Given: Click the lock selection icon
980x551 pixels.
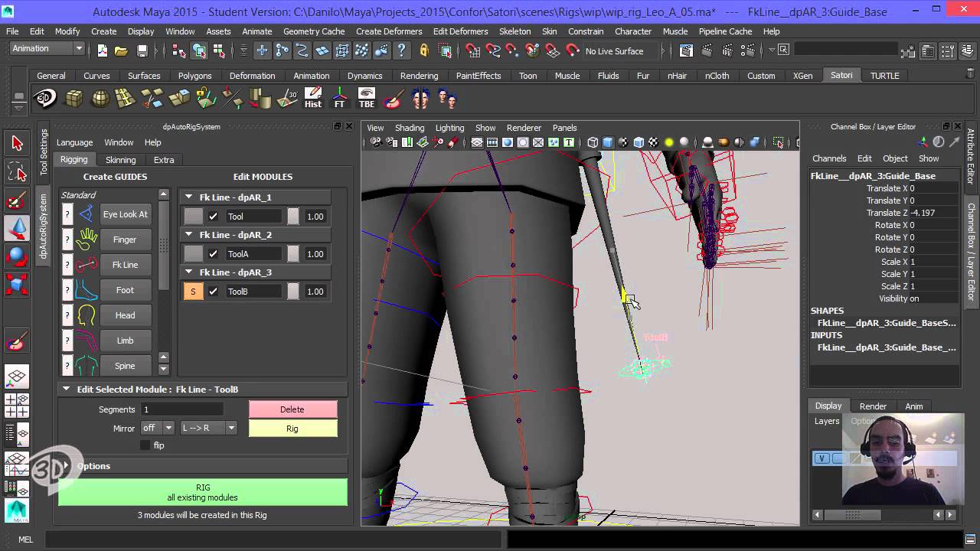Looking at the screenshot, I should [x=424, y=51].
